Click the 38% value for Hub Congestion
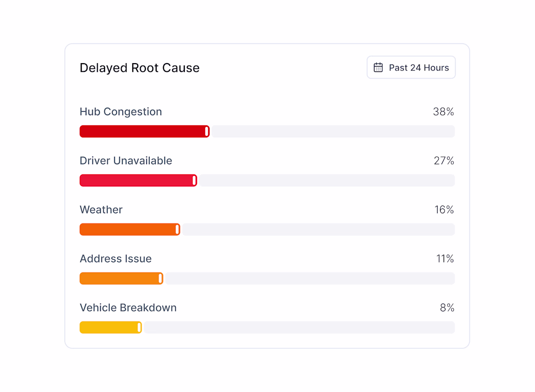This screenshot has height=392, width=535. 444,112
